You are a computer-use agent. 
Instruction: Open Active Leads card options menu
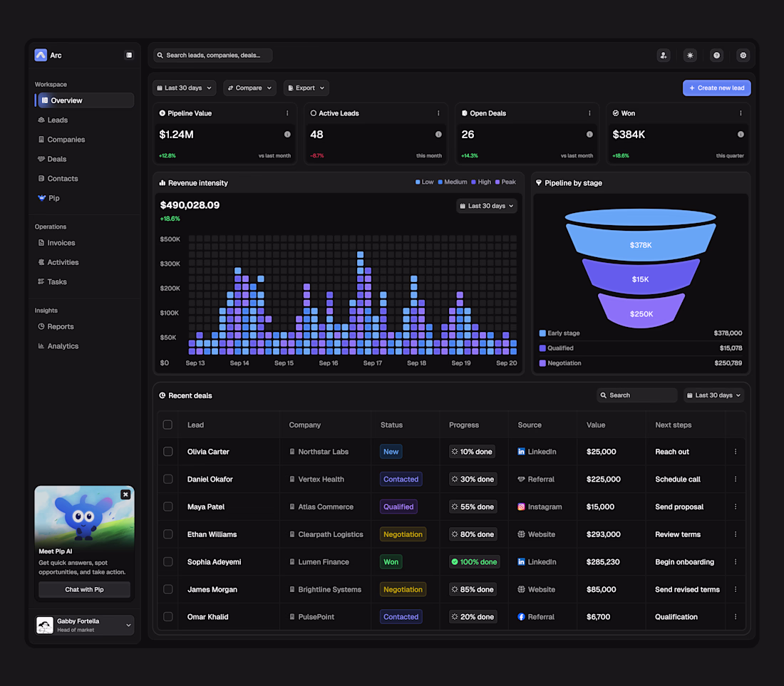coord(438,113)
